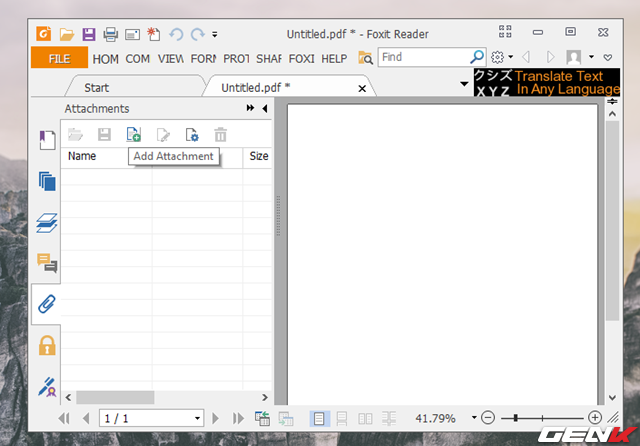Open the Bookmarks panel icon
Viewport: 640px width, 446px height.
click(x=47, y=140)
